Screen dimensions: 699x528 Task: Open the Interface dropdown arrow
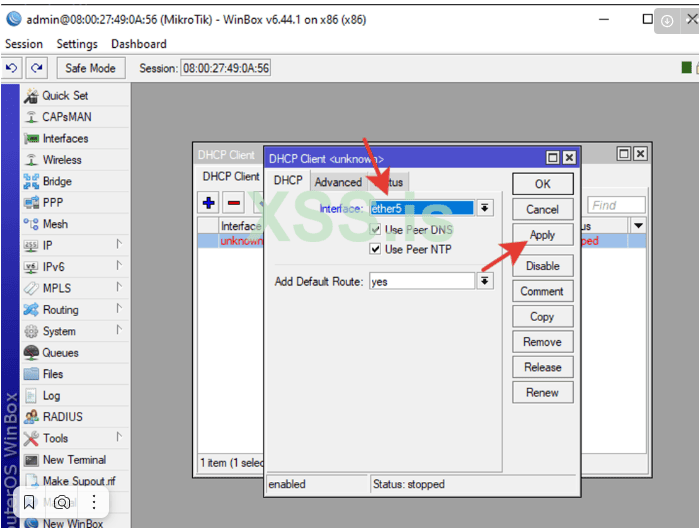click(485, 208)
